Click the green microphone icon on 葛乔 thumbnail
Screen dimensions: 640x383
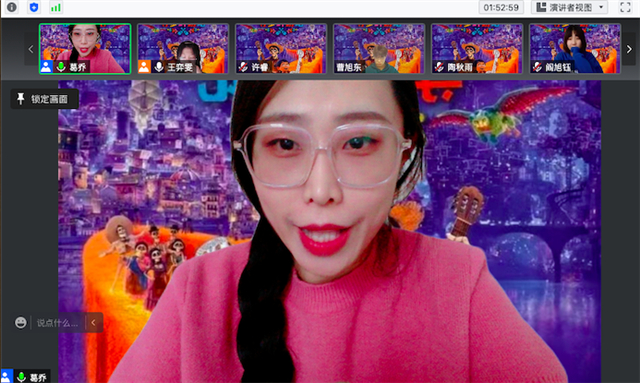click(61, 67)
